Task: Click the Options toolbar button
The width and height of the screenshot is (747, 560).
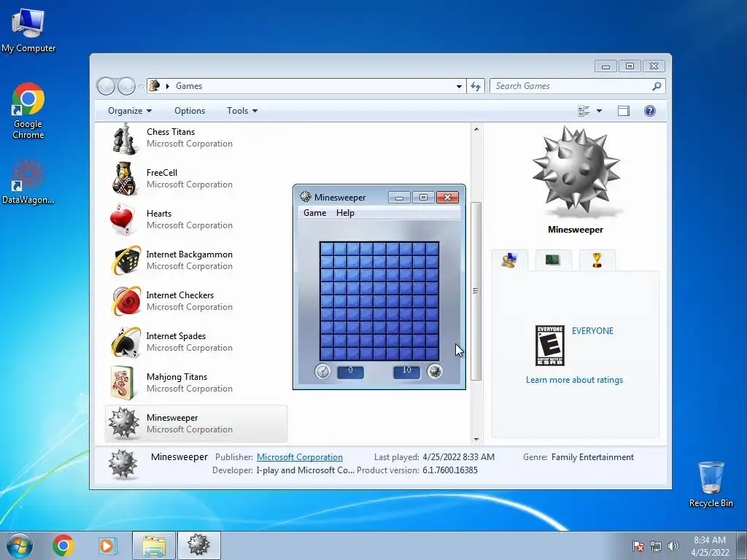Action: click(190, 111)
